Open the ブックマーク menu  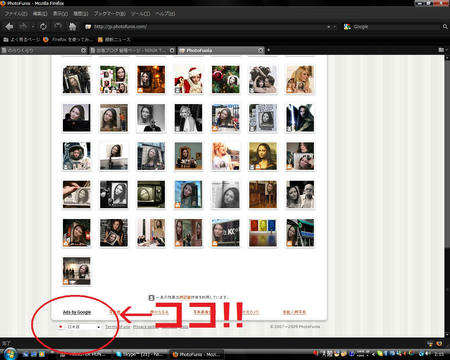pos(109,14)
